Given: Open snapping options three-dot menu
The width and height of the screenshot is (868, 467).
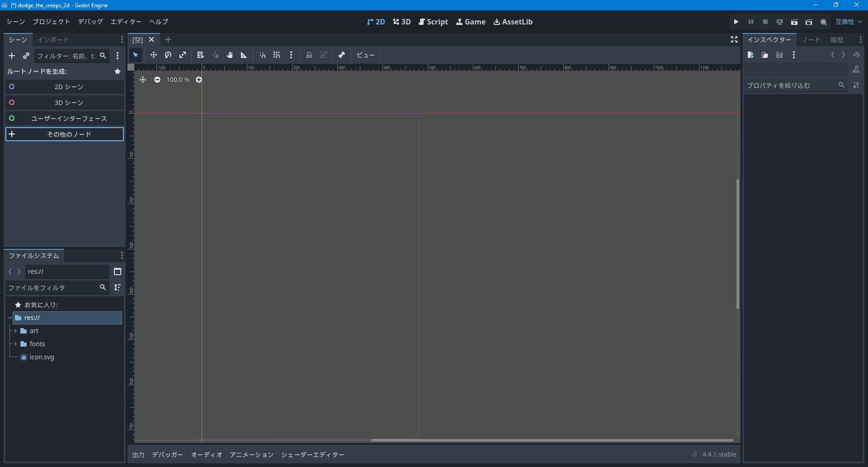Looking at the screenshot, I should (291, 55).
